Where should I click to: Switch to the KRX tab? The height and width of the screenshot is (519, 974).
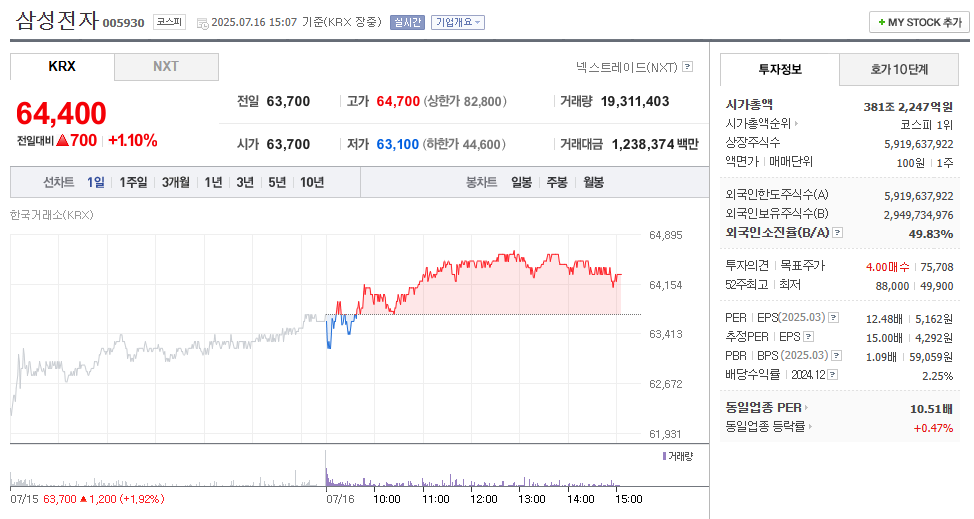click(62, 66)
